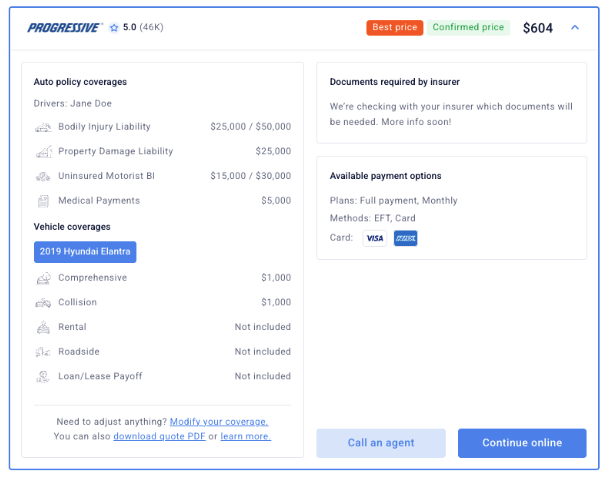This screenshot has width=611, height=478.
Task: Click the Medical Payments icon
Action: click(x=43, y=201)
